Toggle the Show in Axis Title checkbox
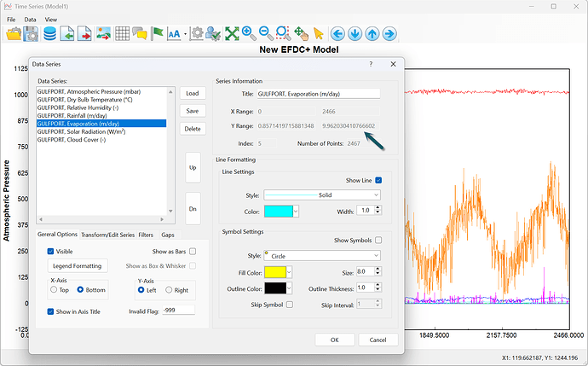 pyautogui.click(x=50, y=311)
